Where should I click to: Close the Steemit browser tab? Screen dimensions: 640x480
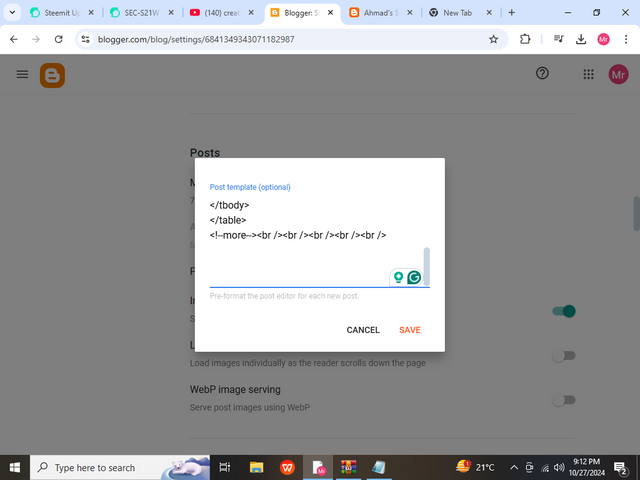pyautogui.click(x=91, y=13)
